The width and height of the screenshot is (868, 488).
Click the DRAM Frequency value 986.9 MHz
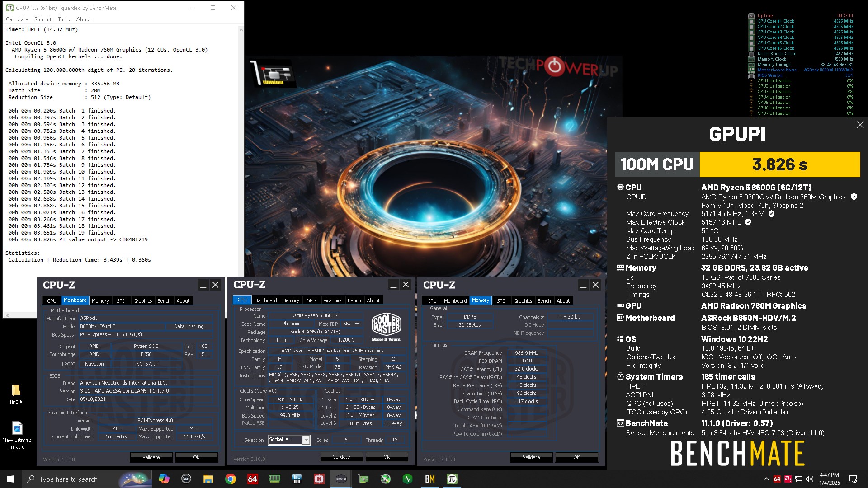[x=527, y=353]
